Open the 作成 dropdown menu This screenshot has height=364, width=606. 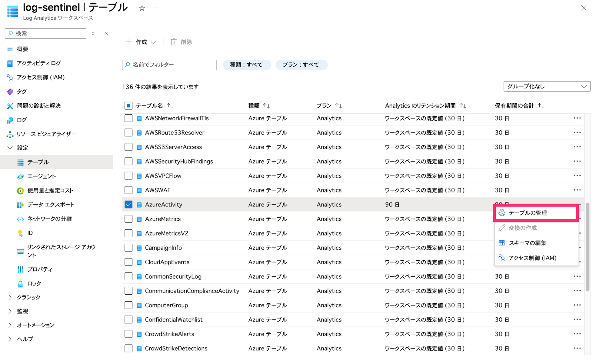point(141,42)
